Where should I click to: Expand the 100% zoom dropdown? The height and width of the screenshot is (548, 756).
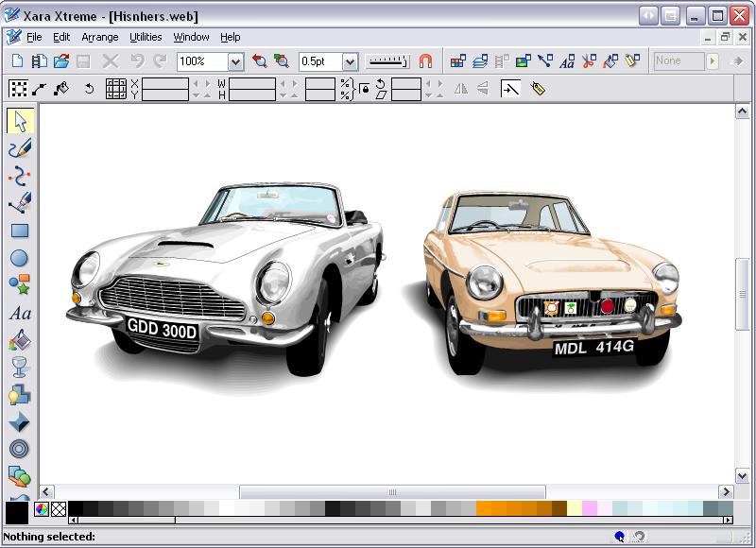235,61
